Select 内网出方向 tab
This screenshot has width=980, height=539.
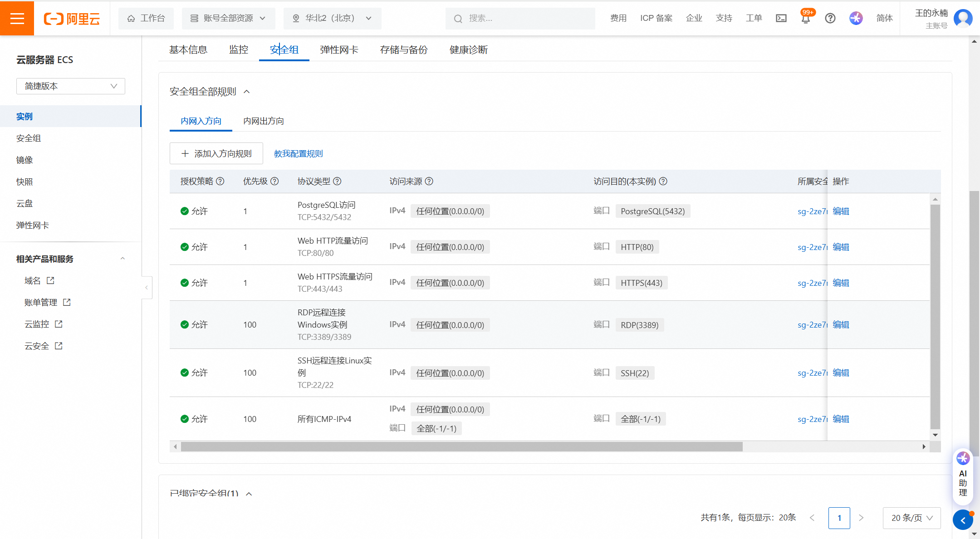tap(264, 121)
